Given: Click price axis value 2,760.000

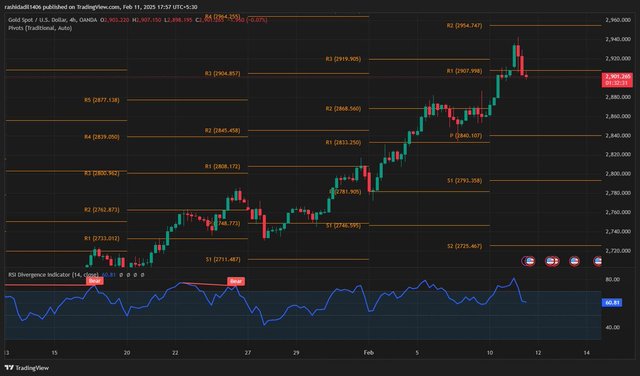Looking at the screenshot, I should (x=618, y=213).
